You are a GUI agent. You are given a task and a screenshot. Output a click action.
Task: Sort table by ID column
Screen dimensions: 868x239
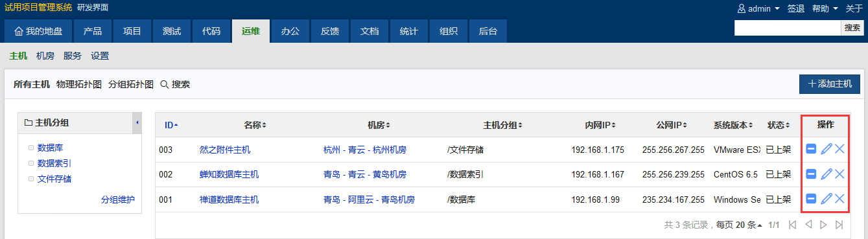pos(171,125)
